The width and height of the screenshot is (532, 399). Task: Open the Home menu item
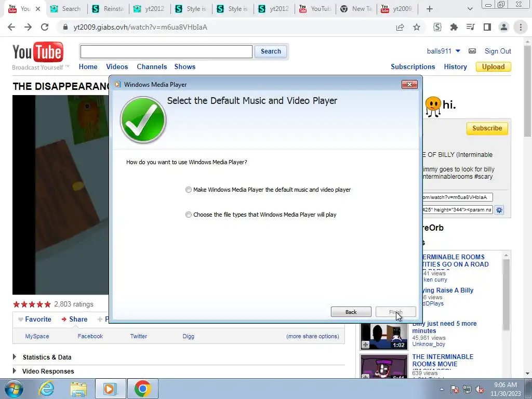click(x=88, y=67)
